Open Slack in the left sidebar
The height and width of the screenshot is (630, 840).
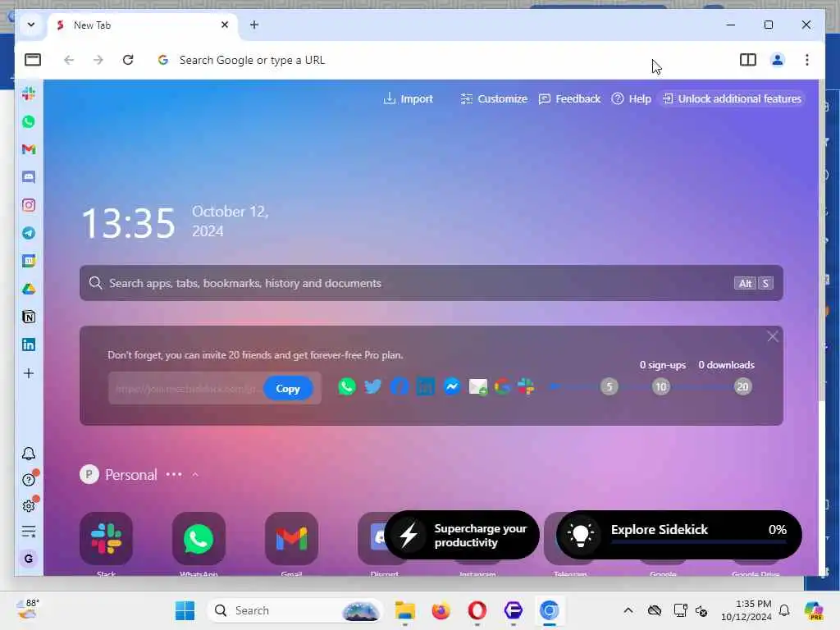(29, 94)
